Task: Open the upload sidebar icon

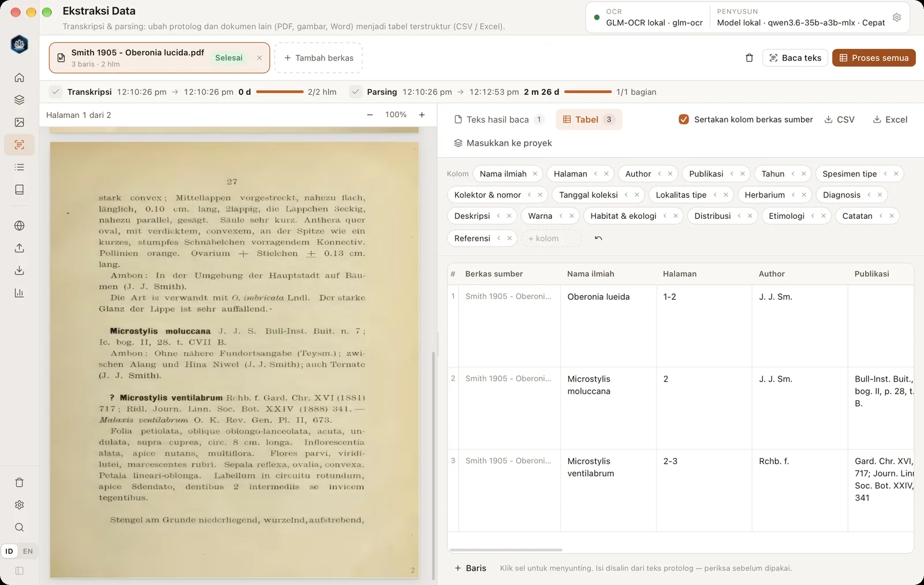Action: (19, 248)
